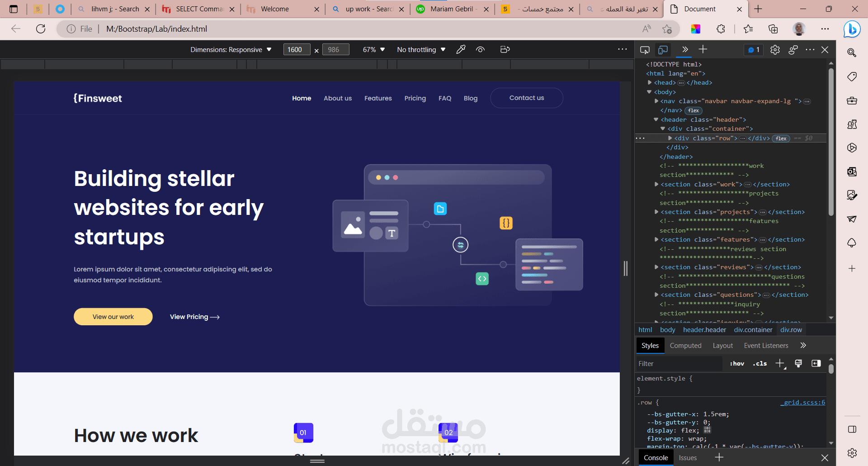868x466 pixels.
Task: Open the _grid.scss:6 source link
Action: (x=802, y=402)
